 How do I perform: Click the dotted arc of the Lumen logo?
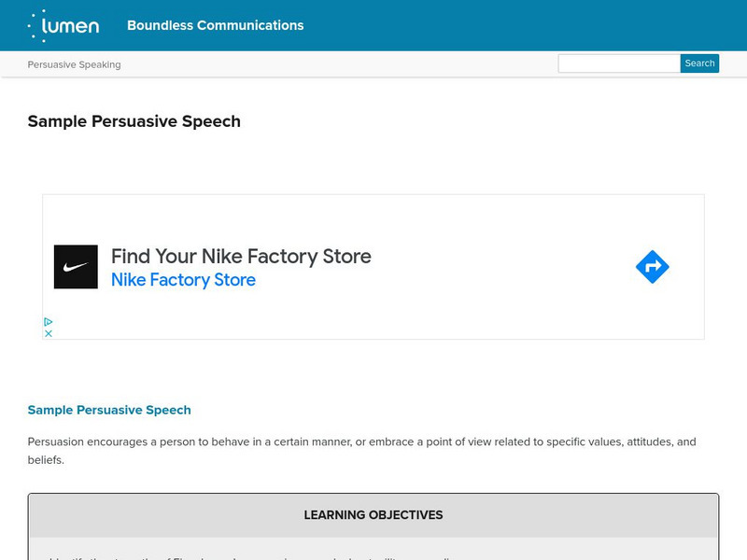coord(36,25)
